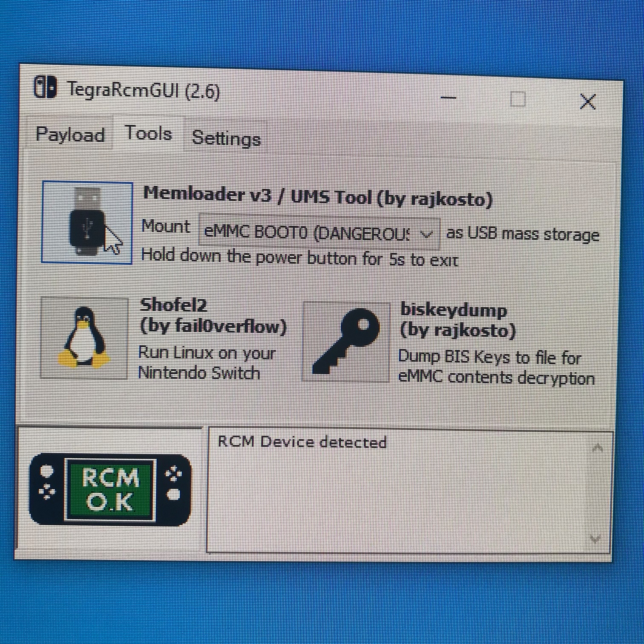Switch to the Payload tab
Screen dimensions: 644x644
coord(70,134)
